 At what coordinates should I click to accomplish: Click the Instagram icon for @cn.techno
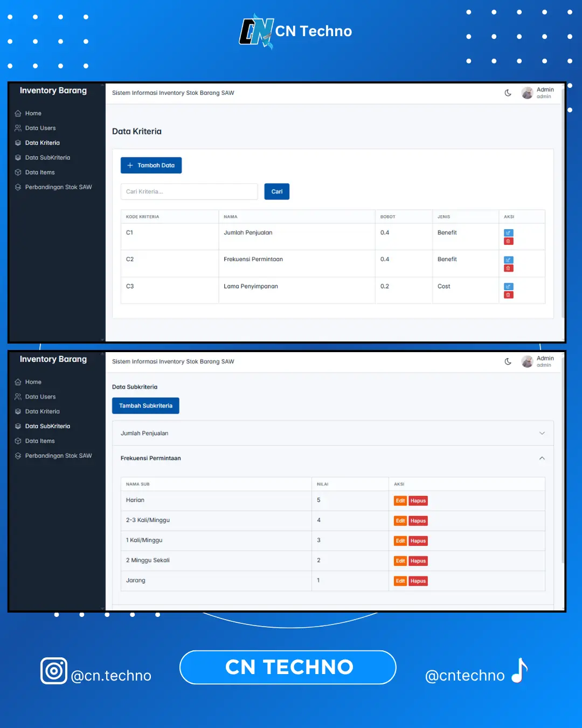(54, 671)
